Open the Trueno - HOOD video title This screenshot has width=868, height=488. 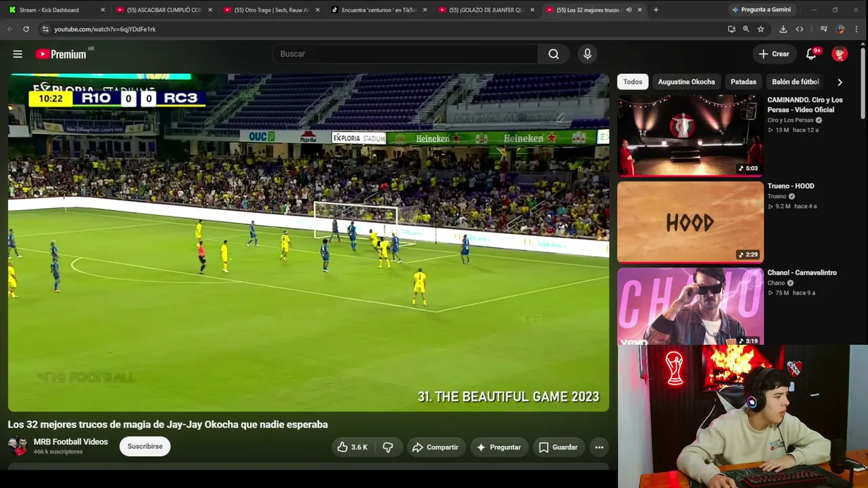791,186
